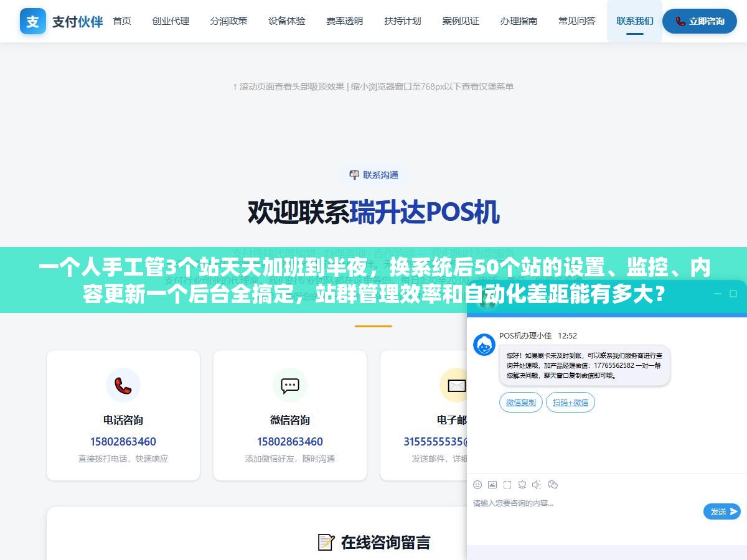This screenshot has height=560, width=747.
Task: Click the WeChat icon in chat toolbar
Action: (553, 484)
